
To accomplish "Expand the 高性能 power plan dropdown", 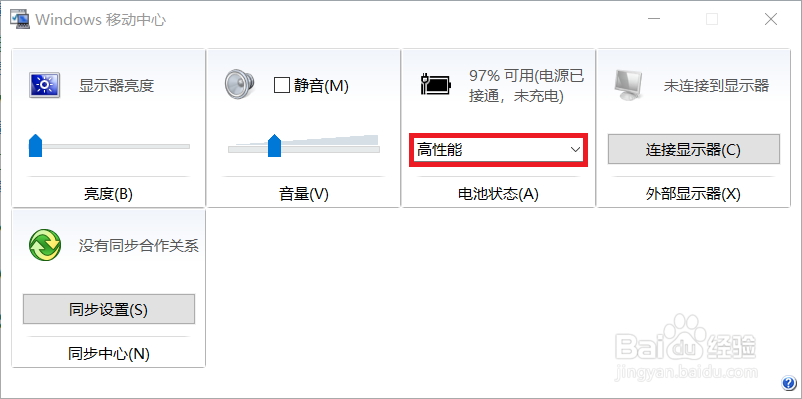I will coord(498,150).
